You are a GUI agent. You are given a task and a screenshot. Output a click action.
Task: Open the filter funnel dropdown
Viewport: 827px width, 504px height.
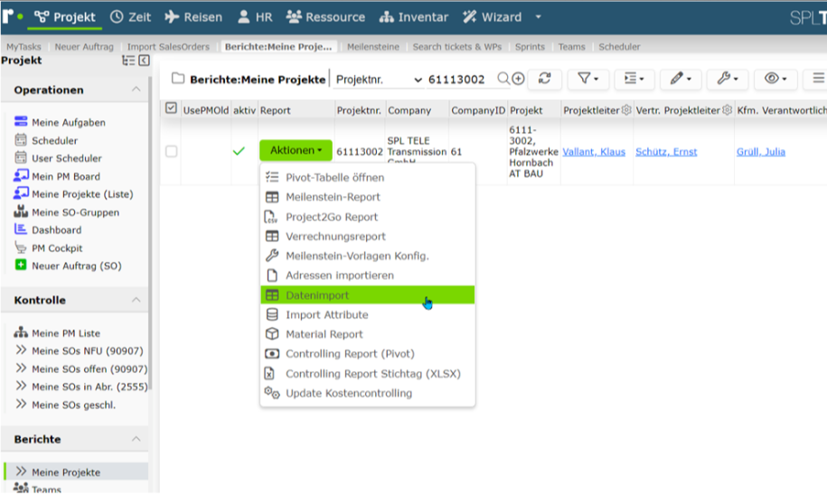pyautogui.click(x=587, y=79)
